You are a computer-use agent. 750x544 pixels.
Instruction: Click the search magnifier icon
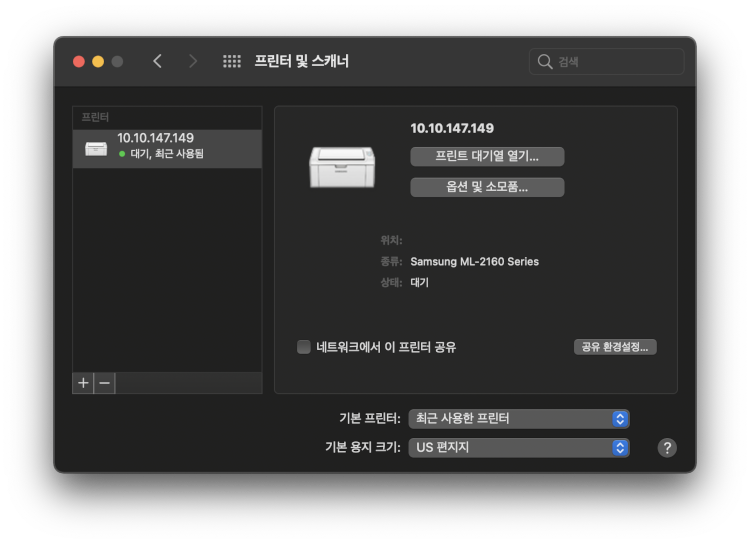click(545, 61)
